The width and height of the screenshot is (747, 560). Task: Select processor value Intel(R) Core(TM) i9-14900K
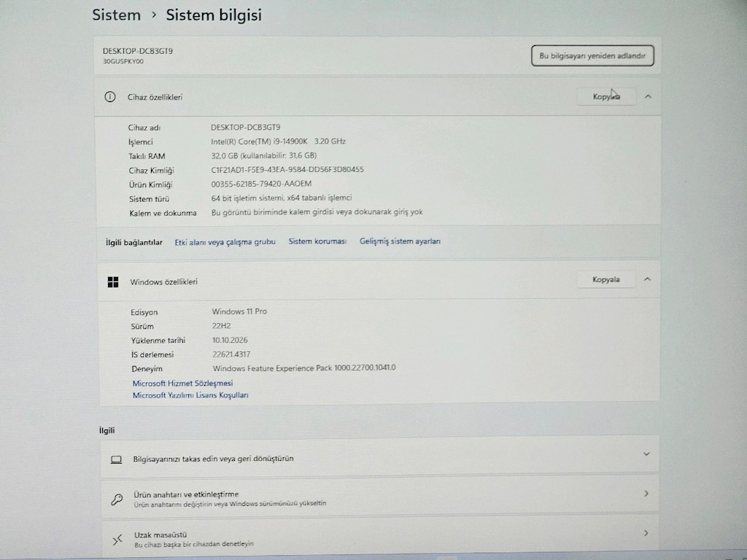tap(278, 141)
